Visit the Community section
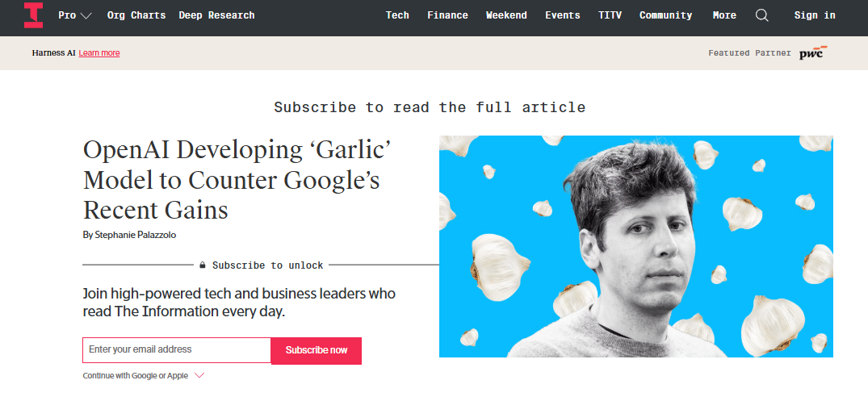Viewport: 868px width, 397px height. [x=665, y=15]
